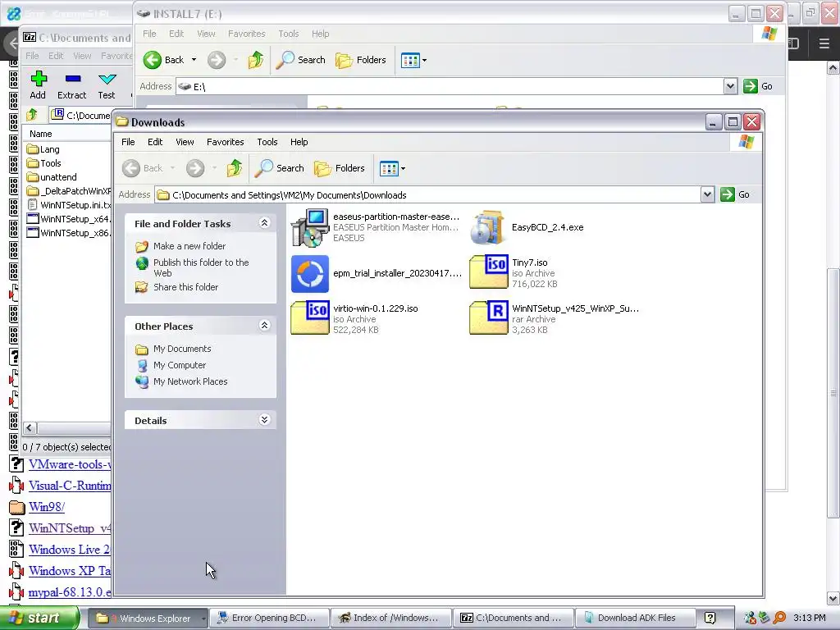840x630 pixels.
Task: Go to My Computer in Other Places
Action: point(180,365)
